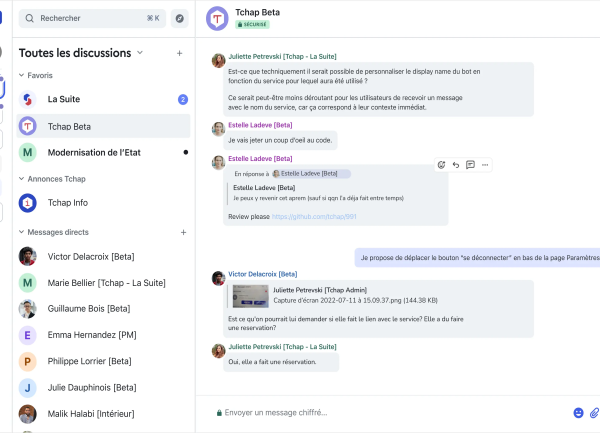Start a thread on hovered message

point(470,165)
